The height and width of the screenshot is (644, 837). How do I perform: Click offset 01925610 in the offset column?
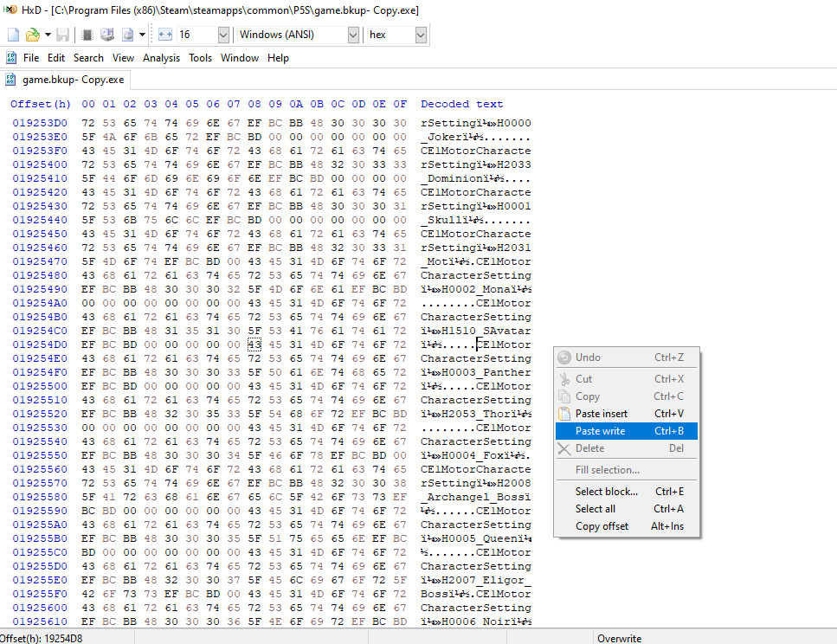click(40, 622)
